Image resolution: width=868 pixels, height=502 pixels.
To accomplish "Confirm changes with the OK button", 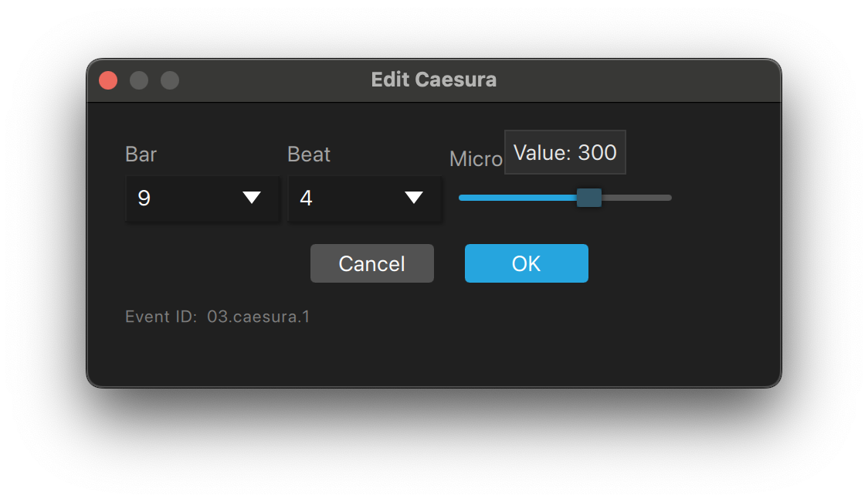I will tap(527, 263).
